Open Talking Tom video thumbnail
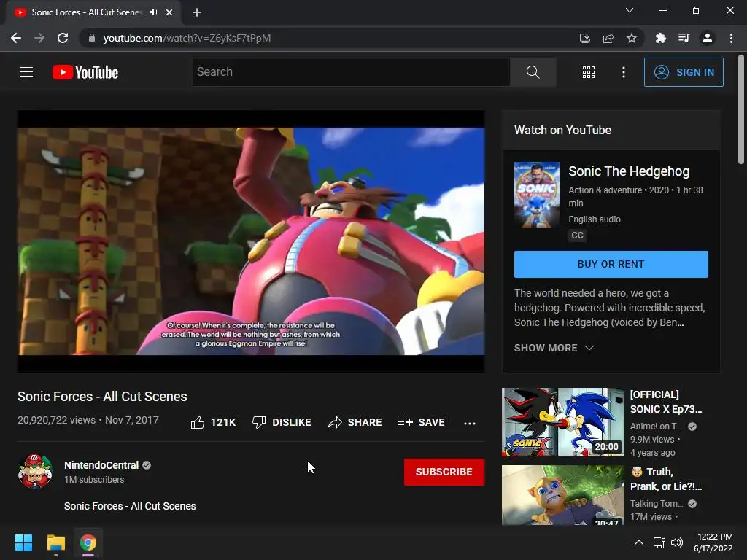 (x=563, y=495)
